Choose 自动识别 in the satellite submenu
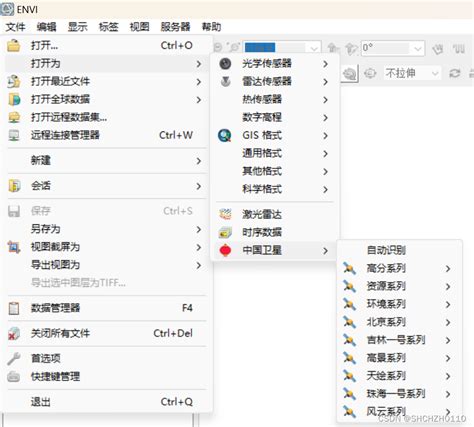The image size is (474, 427). click(400, 250)
